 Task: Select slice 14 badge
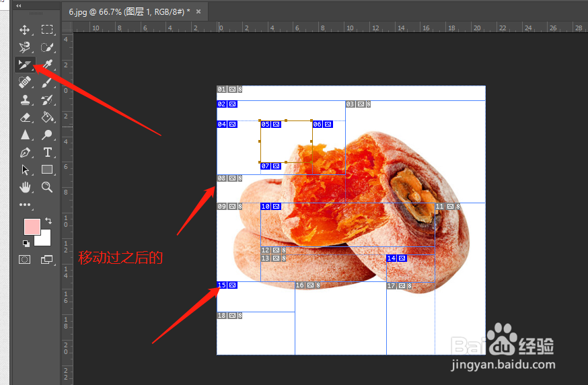coord(396,258)
